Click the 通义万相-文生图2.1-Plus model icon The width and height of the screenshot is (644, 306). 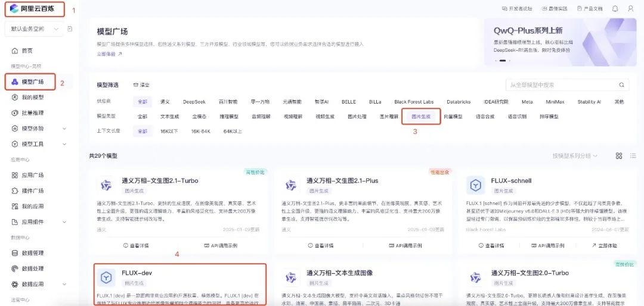tap(291, 185)
